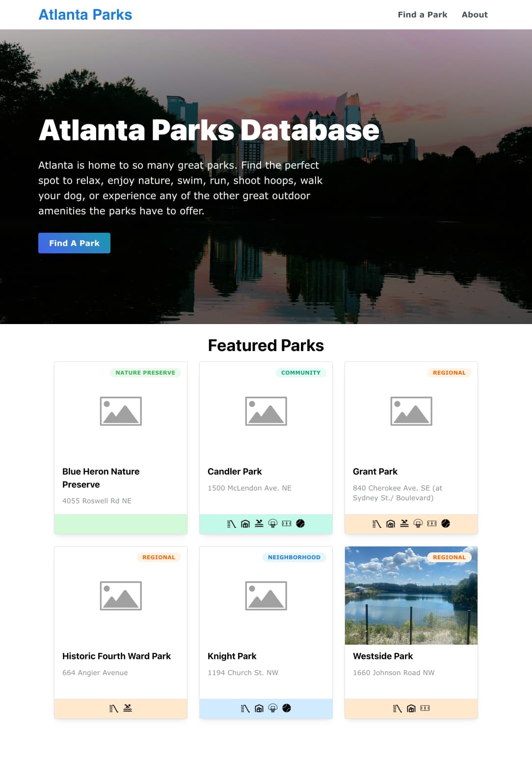Click pavilion shelter icon on Grant Park card
532x764 pixels.
pyautogui.click(x=391, y=524)
